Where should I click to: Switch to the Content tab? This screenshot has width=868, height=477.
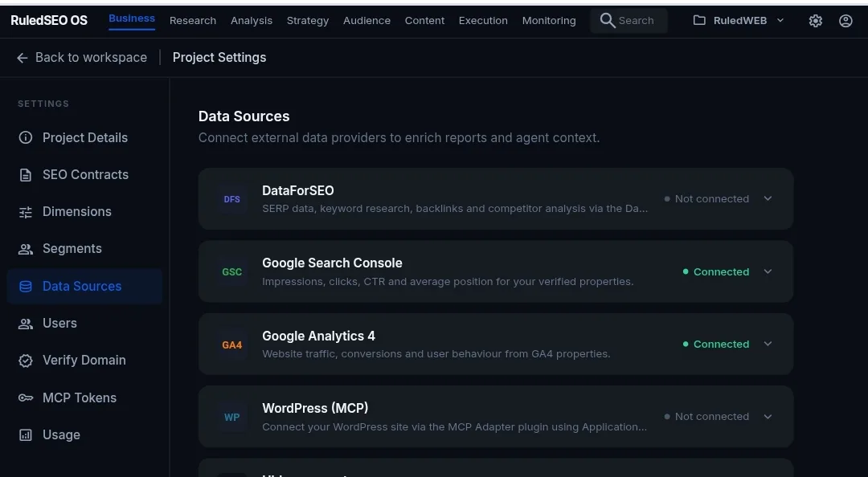[424, 20]
